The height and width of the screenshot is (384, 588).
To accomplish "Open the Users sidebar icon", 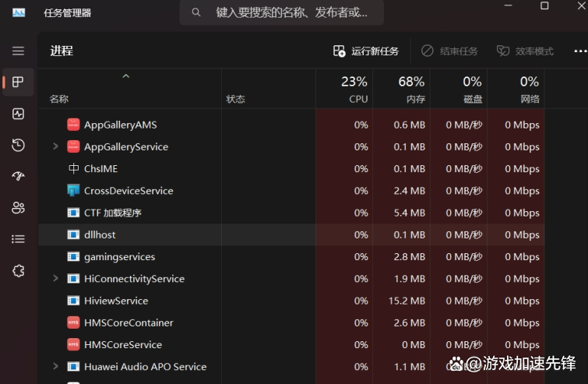I will pyautogui.click(x=18, y=207).
